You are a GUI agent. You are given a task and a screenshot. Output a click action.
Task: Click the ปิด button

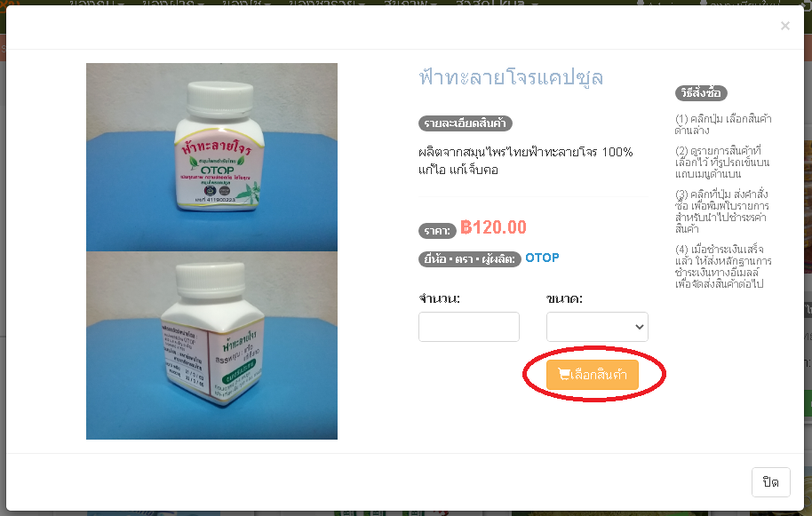point(770,482)
